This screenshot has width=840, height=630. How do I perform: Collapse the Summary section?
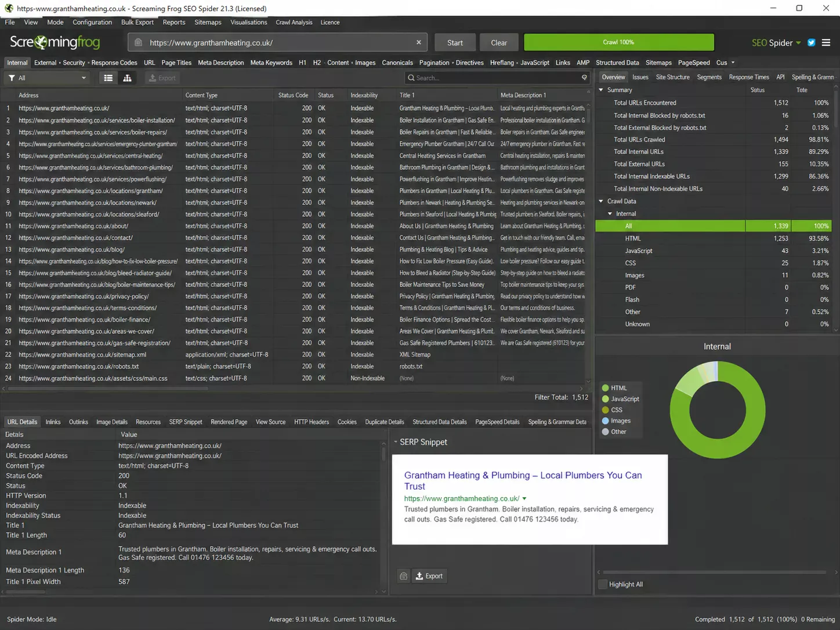point(601,90)
